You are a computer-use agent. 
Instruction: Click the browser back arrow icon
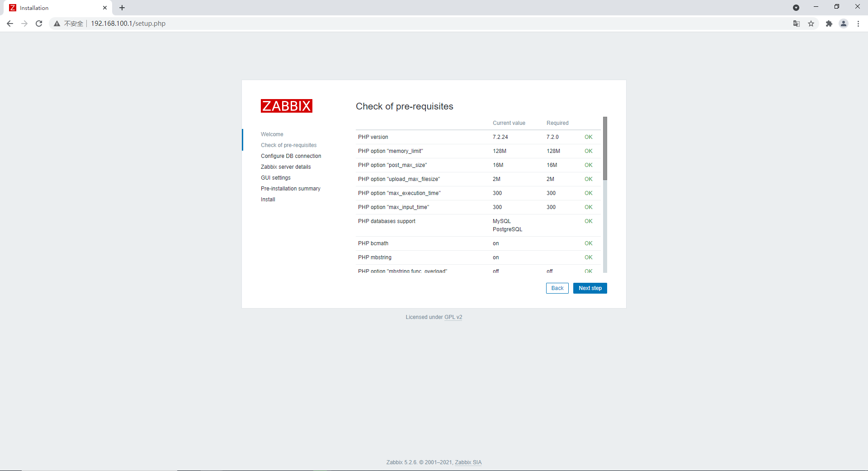(10, 24)
